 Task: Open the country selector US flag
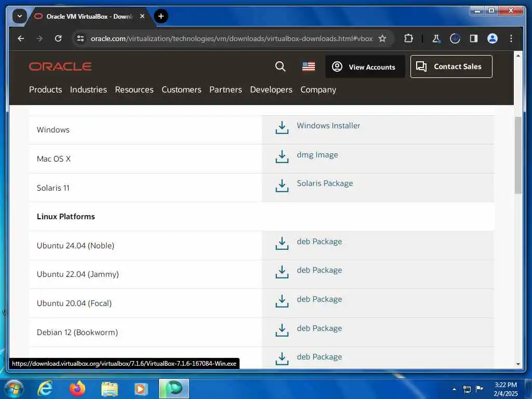(309, 66)
